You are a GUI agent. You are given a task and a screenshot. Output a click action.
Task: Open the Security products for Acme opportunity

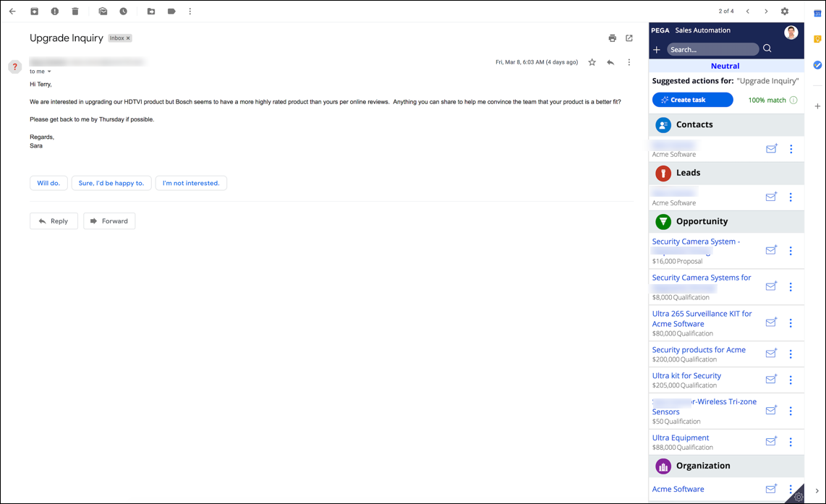coord(699,350)
